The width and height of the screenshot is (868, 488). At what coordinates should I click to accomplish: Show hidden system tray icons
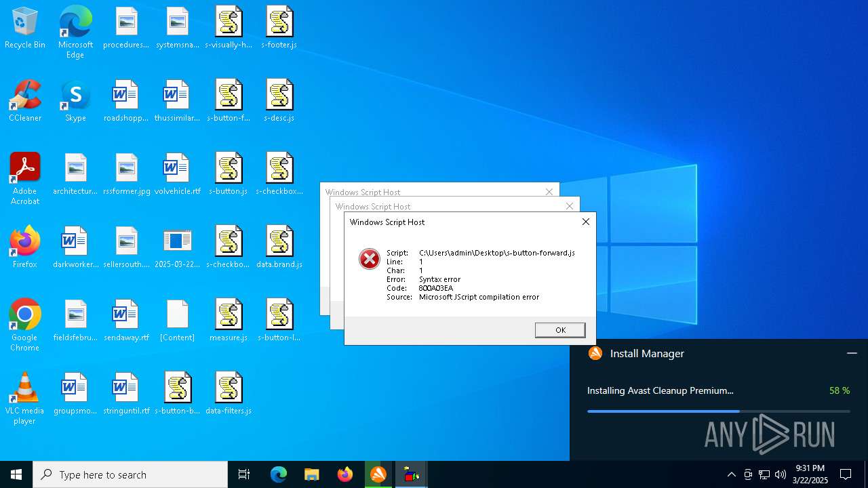pos(731,474)
